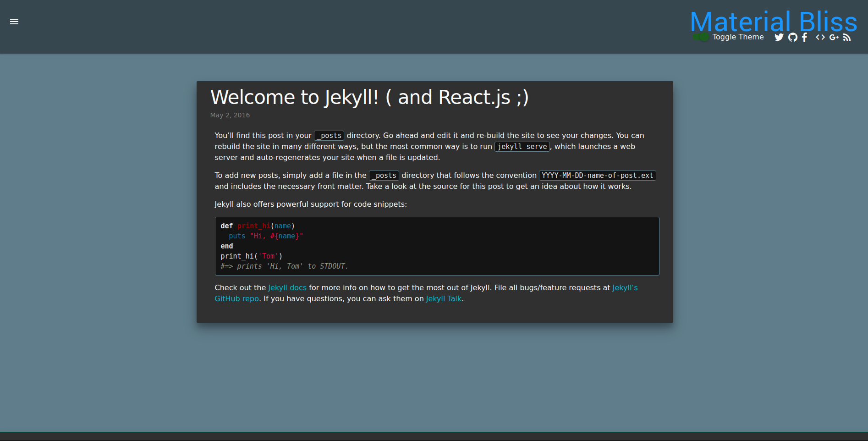Go to Material Bliss site title
This screenshot has width=868, height=441.
[x=774, y=22]
